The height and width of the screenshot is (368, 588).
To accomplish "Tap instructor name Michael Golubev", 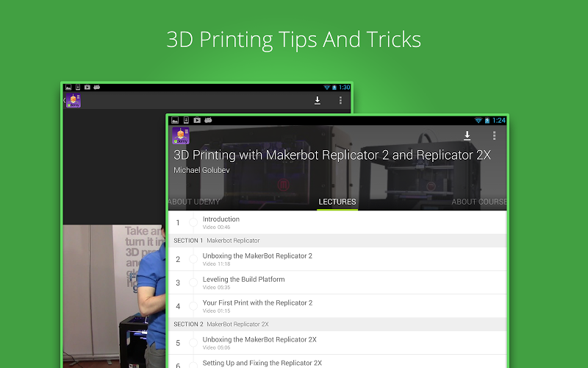I will [201, 170].
